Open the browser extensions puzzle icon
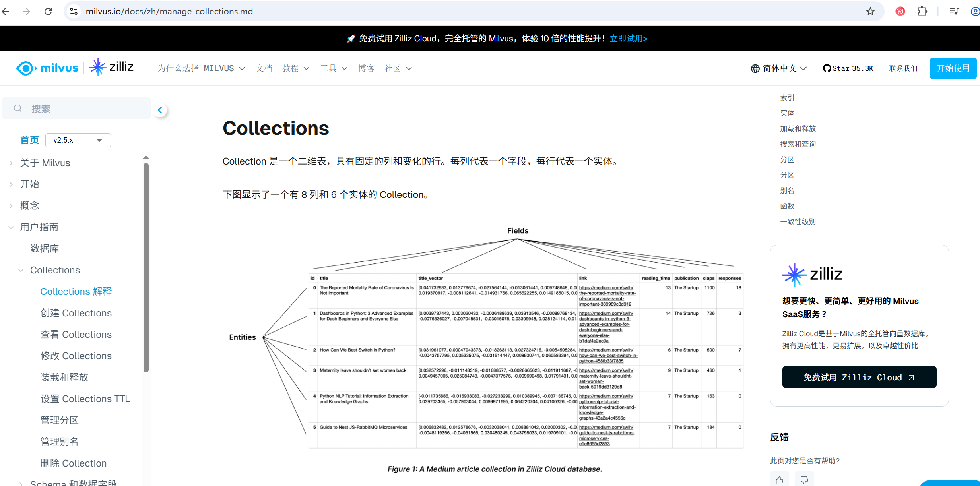Screen dimensions: 980x486 [x=922, y=11]
